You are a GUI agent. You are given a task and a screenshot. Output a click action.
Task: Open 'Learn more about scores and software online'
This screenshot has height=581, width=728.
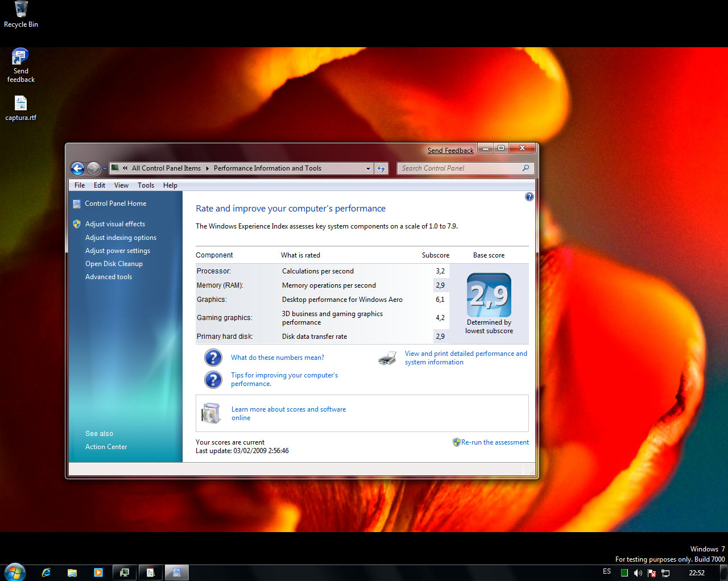pyautogui.click(x=288, y=413)
